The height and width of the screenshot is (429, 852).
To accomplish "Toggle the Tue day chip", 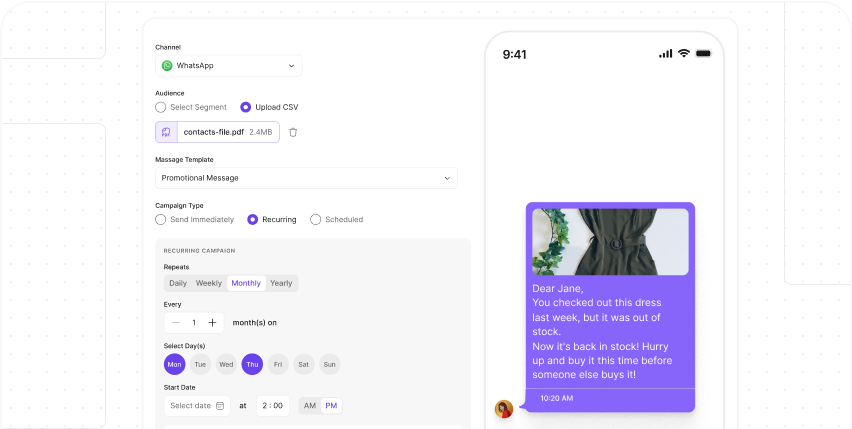I will pos(201,364).
